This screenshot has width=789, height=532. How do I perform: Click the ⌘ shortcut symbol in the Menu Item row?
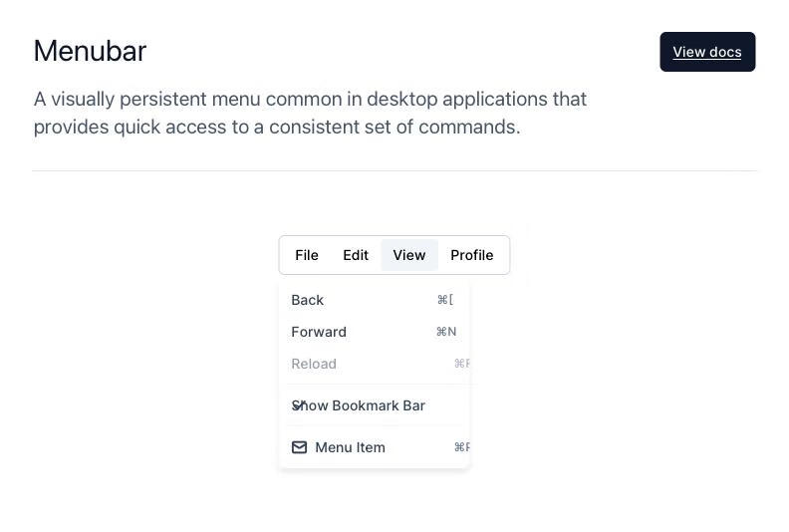click(x=461, y=447)
